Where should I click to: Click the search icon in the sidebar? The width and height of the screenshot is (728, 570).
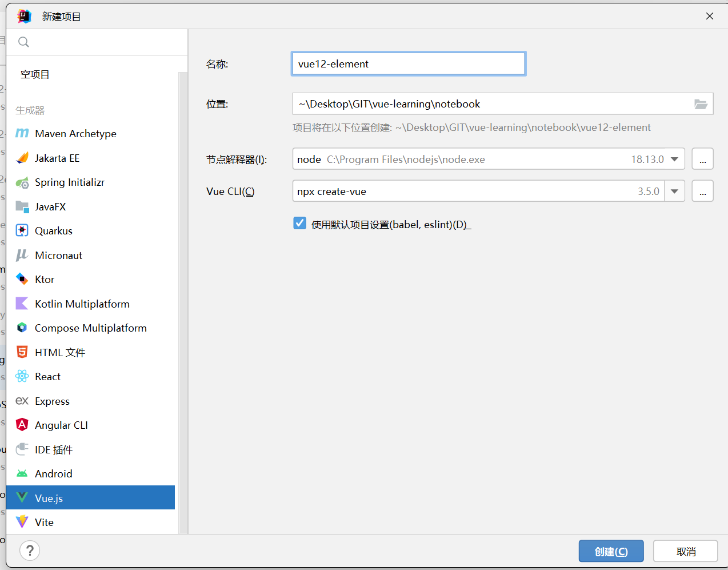tap(23, 42)
